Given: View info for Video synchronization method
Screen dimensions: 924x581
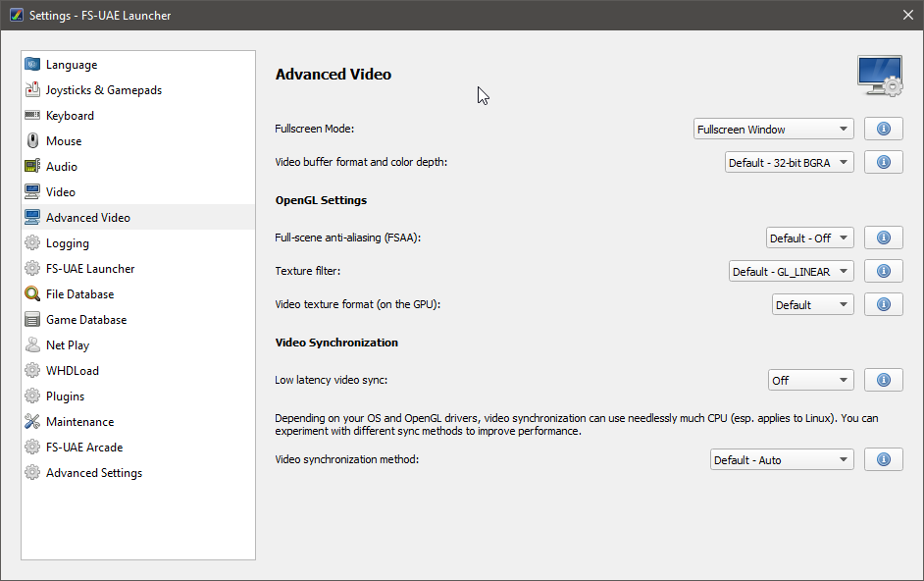Looking at the screenshot, I should click(x=884, y=459).
